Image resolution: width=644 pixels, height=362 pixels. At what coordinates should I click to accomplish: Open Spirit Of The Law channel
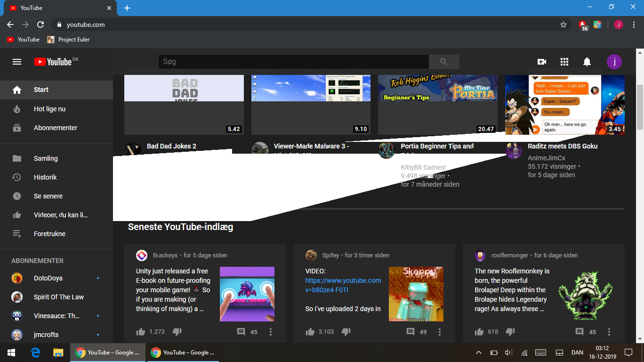(x=56, y=297)
